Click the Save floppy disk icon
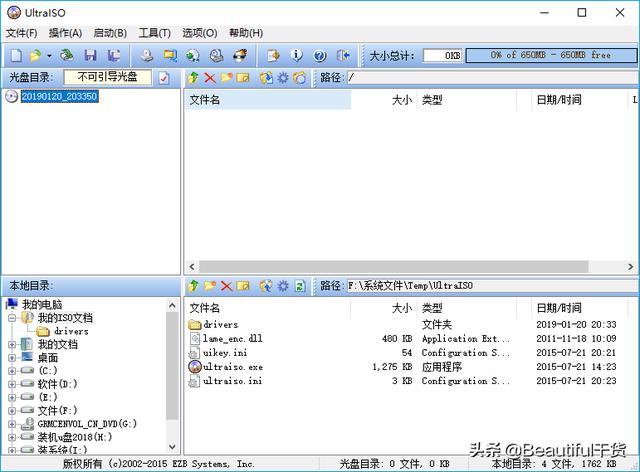The image size is (640, 472). pyautogui.click(x=90, y=55)
